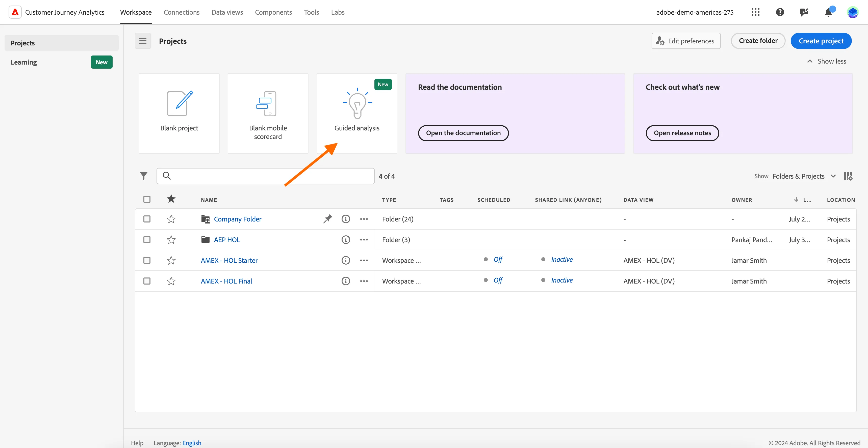The height and width of the screenshot is (448, 868).
Task: Select all rows header checkbox
Action: click(147, 199)
